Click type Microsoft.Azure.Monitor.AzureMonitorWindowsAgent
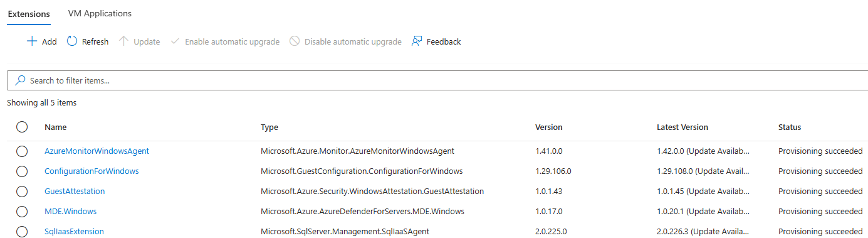Viewport: 868px width, 238px height. point(357,151)
